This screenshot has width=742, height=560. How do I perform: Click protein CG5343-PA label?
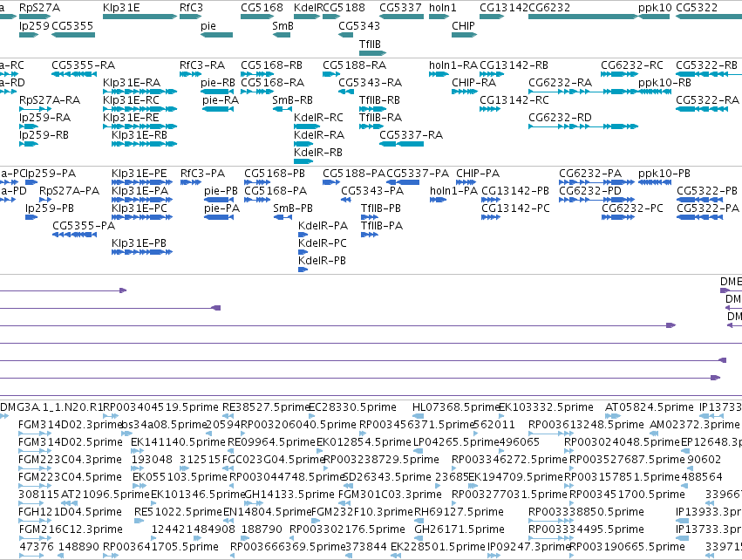tap(372, 191)
